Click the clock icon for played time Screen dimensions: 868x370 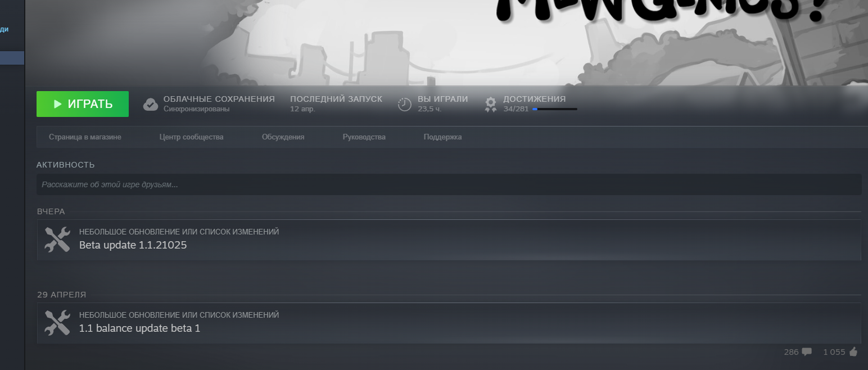405,104
